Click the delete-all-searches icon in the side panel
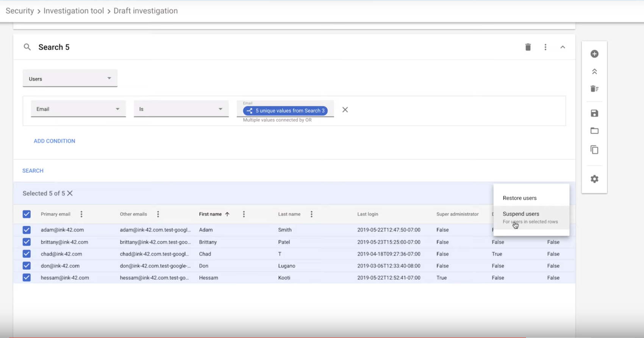The width and height of the screenshot is (644, 338). point(594,89)
